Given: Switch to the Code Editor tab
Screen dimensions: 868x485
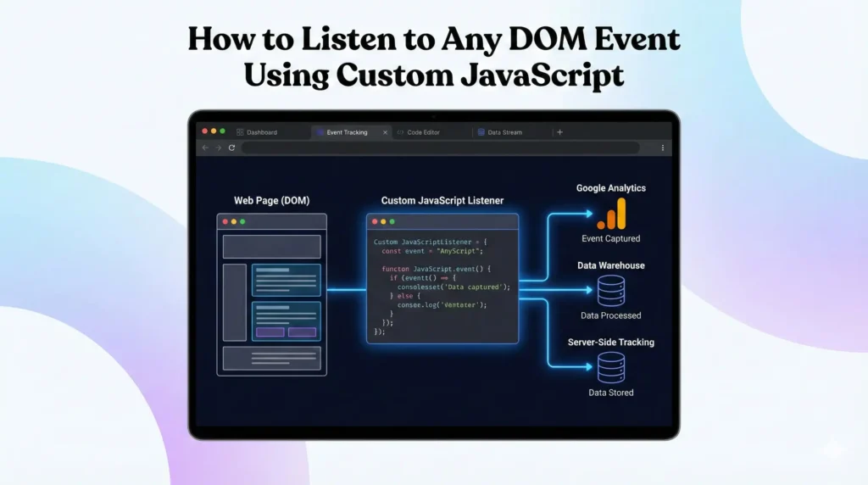Looking at the screenshot, I should (423, 132).
